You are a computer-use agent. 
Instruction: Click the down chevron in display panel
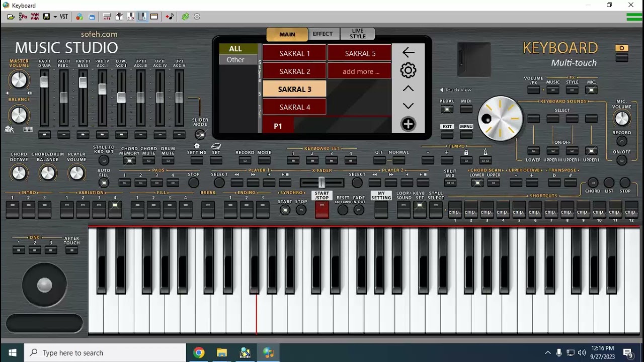click(408, 106)
